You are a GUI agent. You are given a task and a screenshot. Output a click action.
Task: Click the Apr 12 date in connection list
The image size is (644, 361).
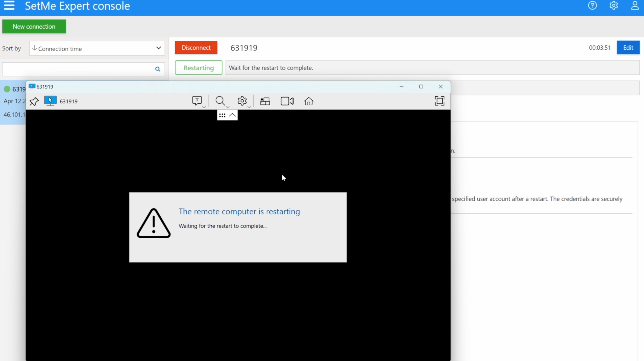tap(15, 101)
